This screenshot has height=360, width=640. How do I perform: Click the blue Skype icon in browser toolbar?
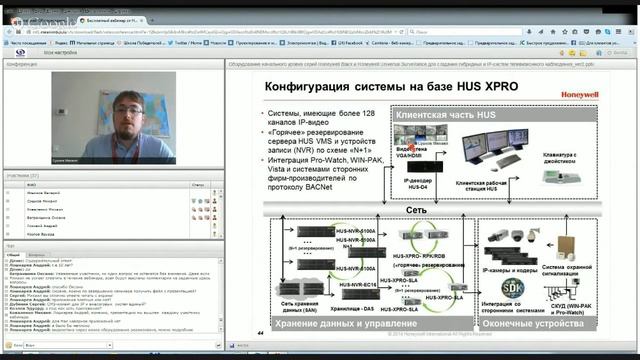(x=608, y=31)
